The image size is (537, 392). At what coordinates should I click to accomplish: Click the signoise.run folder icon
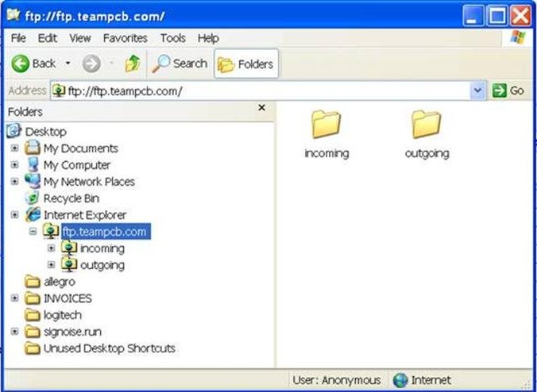(x=33, y=332)
